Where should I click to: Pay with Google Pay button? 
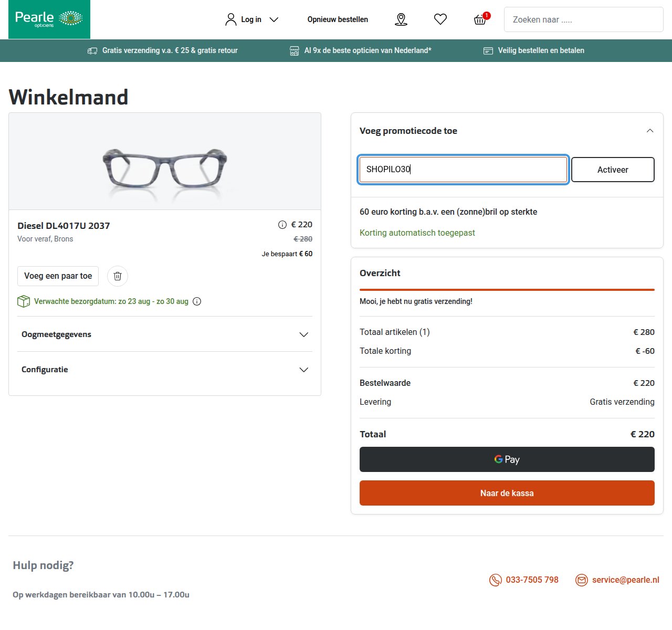pyautogui.click(x=507, y=459)
